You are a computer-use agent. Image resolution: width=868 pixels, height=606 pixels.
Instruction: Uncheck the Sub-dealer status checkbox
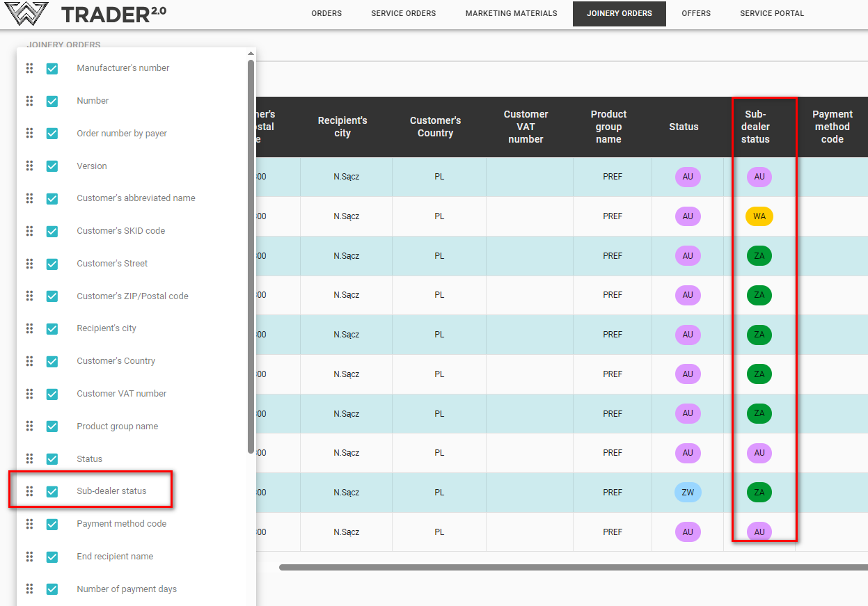pyautogui.click(x=52, y=491)
